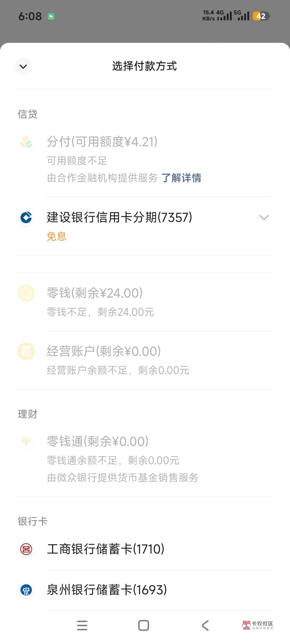This screenshot has width=290, height=644.
Task: Select 工商银行储蓄卡(1710) as payment method
Action: coord(106,549)
